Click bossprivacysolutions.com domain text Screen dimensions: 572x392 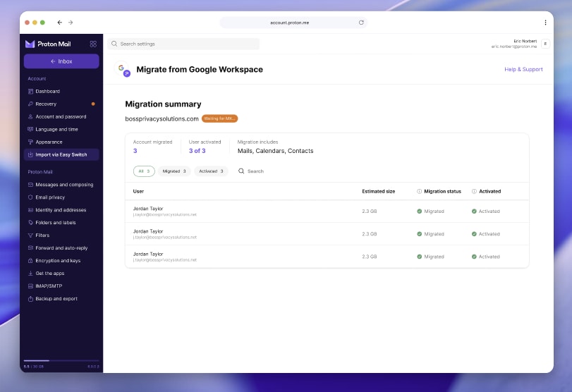(x=162, y=119)
